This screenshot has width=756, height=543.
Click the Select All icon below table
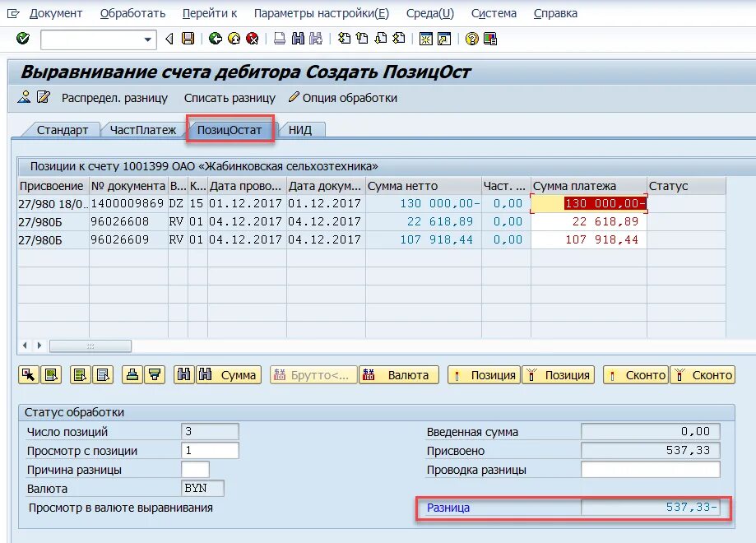[80, 374]
